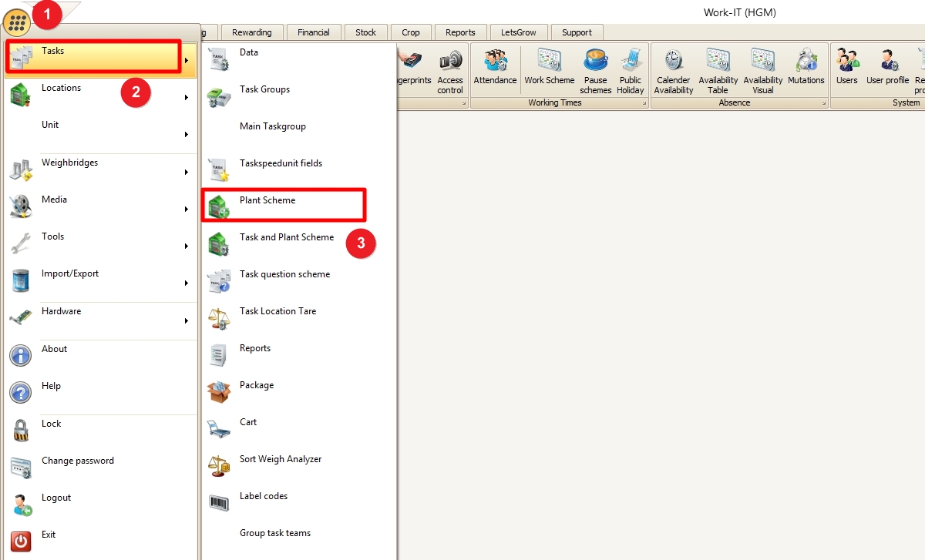Viewport: 925px width, 560px height.
Task: Open Availability Table in the ribbon
Action: (x=718, y=70)
